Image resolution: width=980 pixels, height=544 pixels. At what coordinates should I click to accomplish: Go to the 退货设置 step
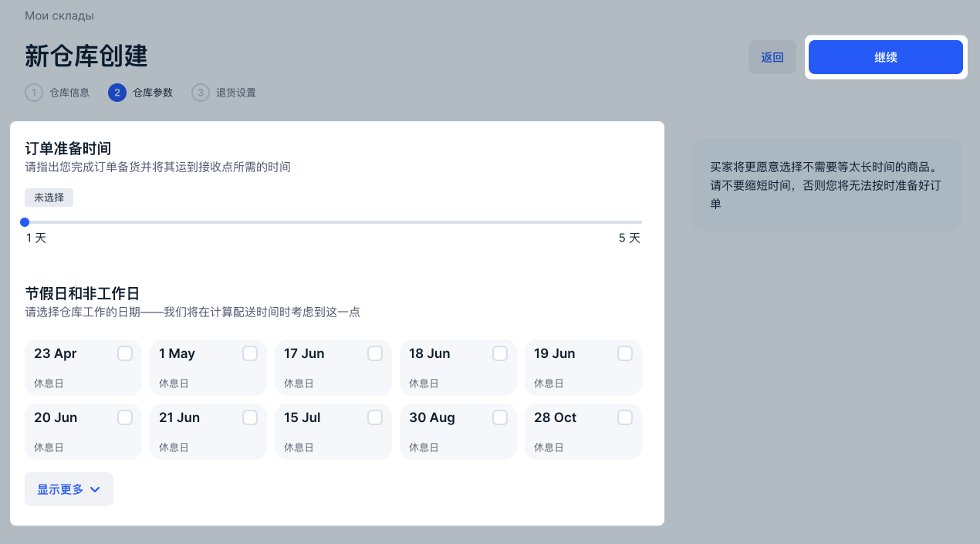(x=235, y=93)
